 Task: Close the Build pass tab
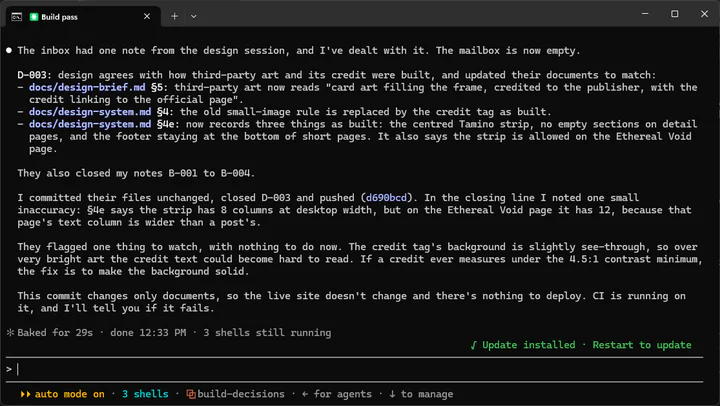[x=147, y=17]
